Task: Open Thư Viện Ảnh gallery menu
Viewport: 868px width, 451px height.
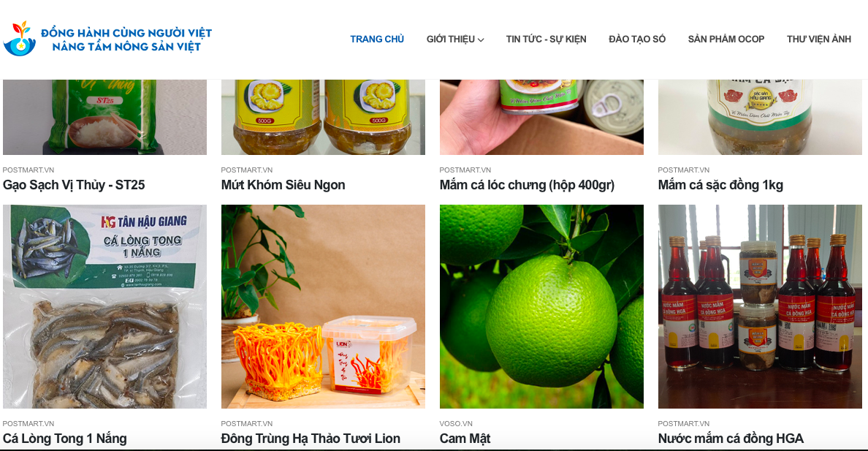Action: click(819, 39)
